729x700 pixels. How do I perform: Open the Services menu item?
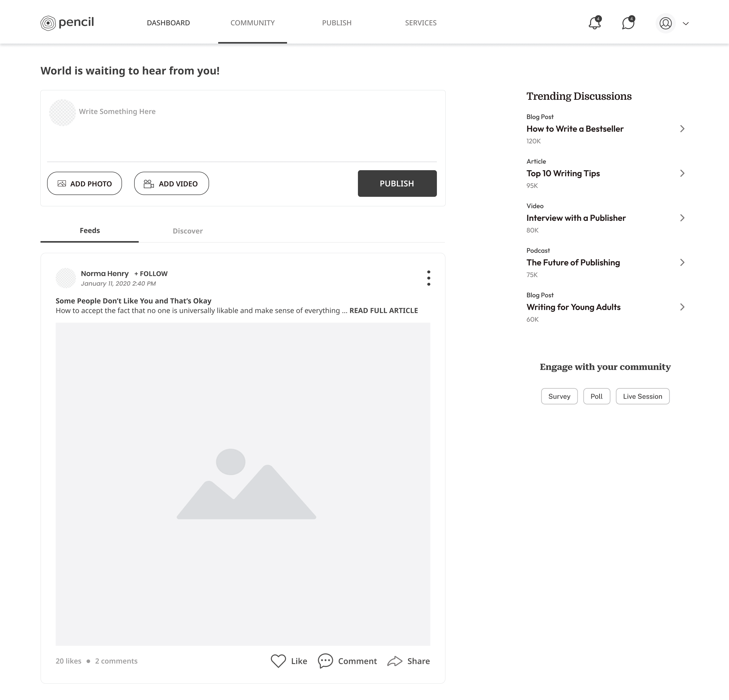[x=421, y=23]
